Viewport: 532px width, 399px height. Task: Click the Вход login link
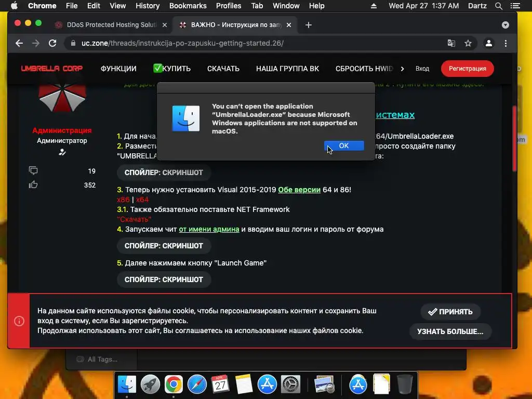(422, 69)
